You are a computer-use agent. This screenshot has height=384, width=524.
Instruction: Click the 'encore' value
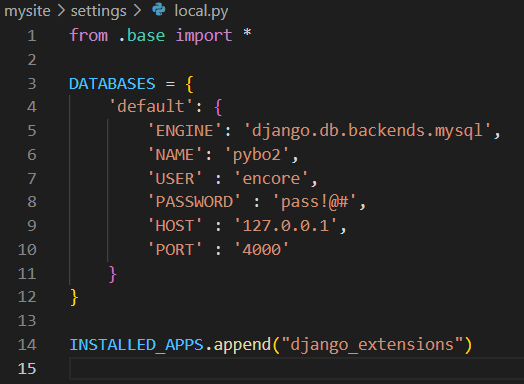tap(271, 178)
